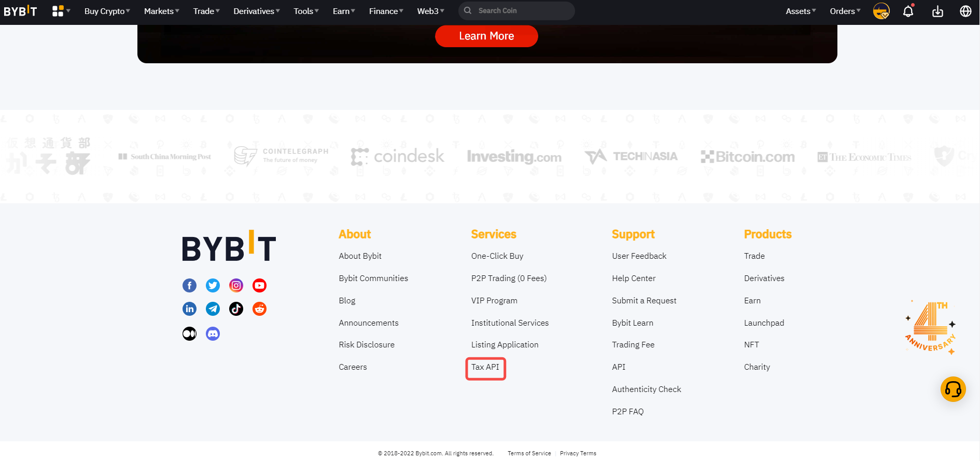Open the Telegram channel icon

213,309
